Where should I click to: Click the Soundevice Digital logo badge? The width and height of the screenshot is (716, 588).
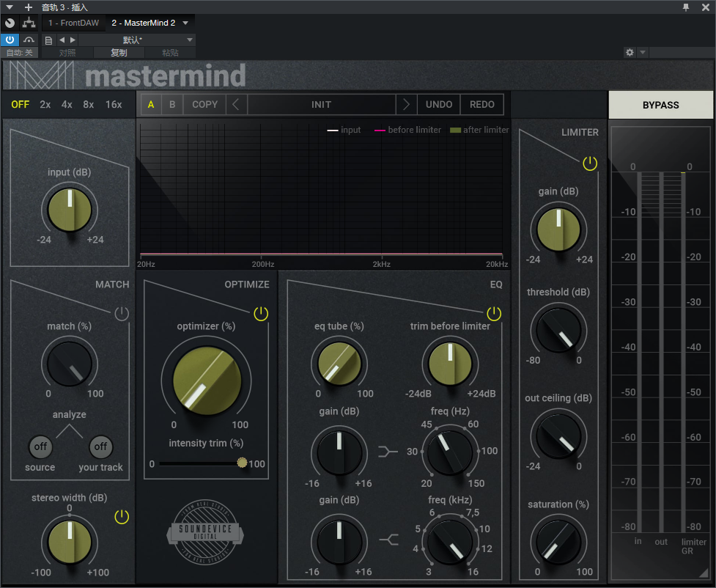point(205,532)
